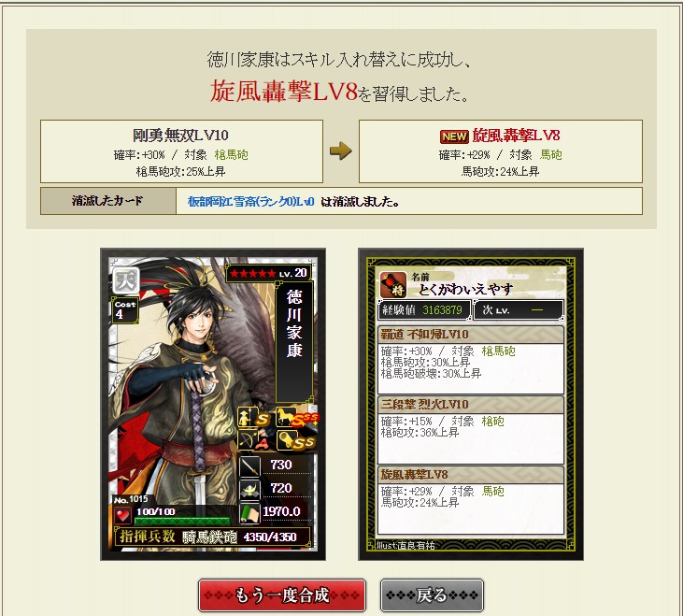Click the 将 general badge icon

tap(393, 285)
